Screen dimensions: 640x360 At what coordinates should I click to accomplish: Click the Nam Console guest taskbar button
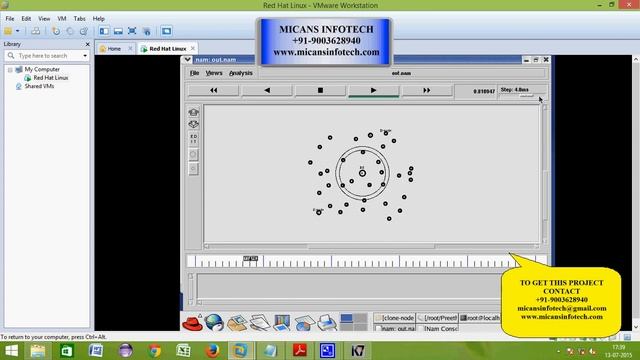click(437, 328)
